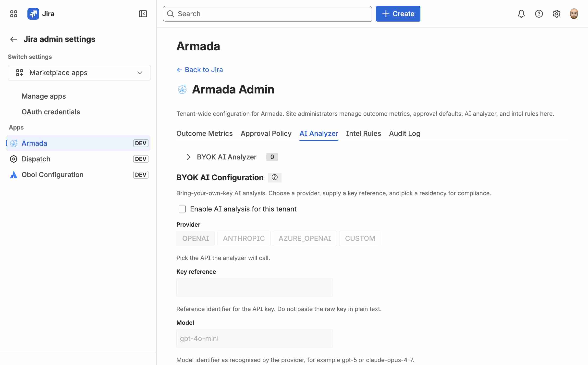
Task: Open BYOK AI Configuration help icon
Action: point(274,177)
